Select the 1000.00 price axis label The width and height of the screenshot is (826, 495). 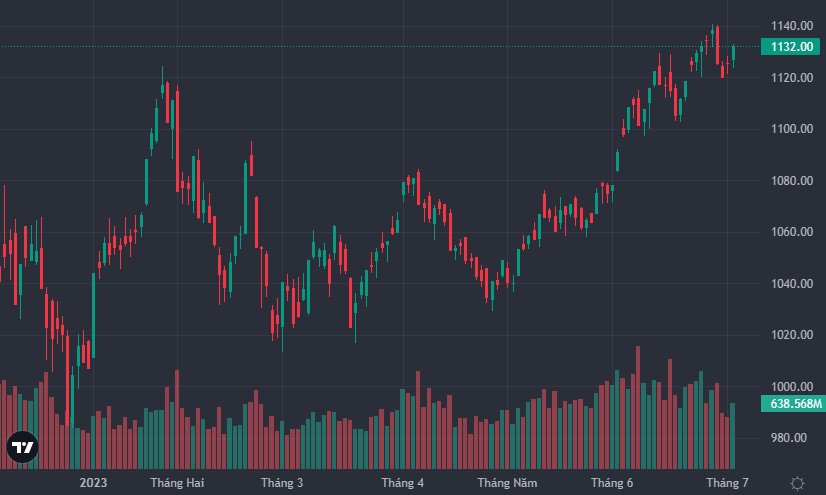point(790,387)
